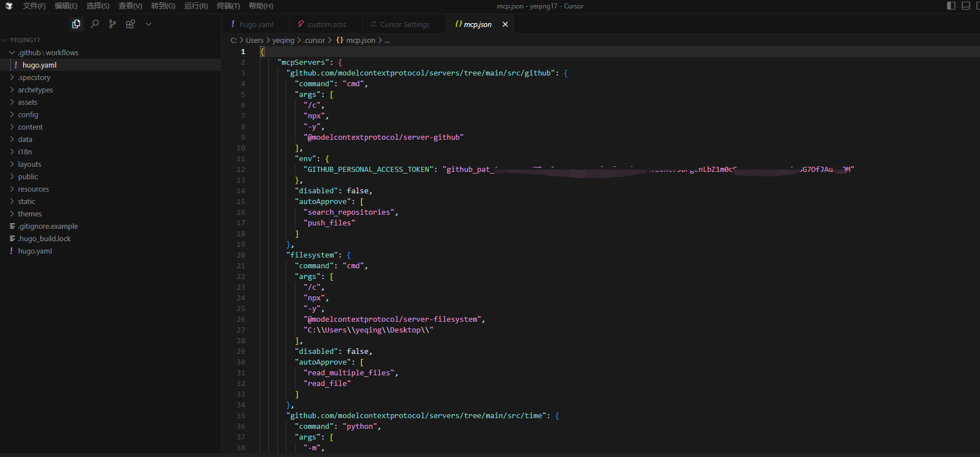Click the breadcrumb ellipsis segment
This screenshot has height=457, width=980.
click(387, 41)
